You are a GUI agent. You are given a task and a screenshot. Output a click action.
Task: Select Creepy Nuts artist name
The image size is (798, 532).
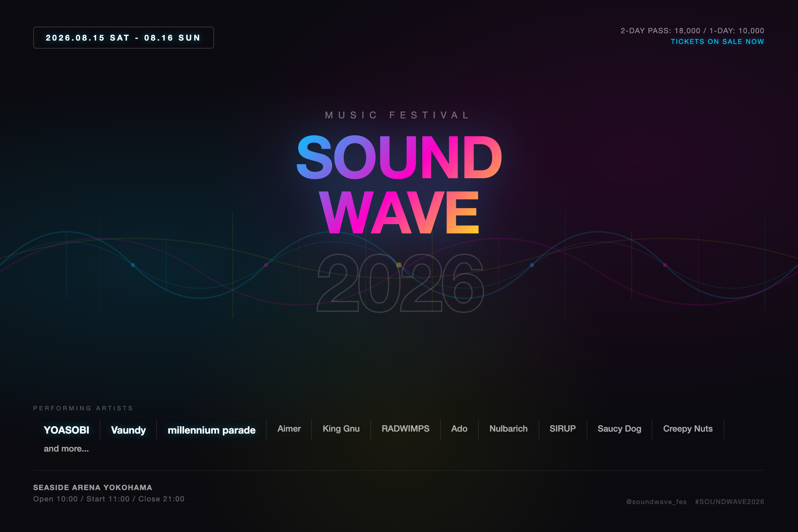point(688,429)
